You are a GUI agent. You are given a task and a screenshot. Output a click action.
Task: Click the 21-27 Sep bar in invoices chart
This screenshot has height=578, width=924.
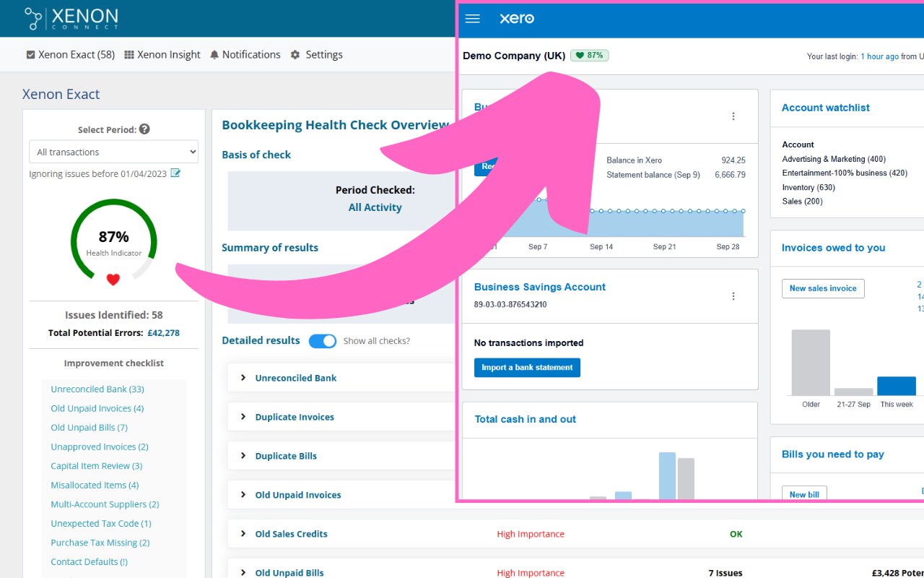(854, 392)
